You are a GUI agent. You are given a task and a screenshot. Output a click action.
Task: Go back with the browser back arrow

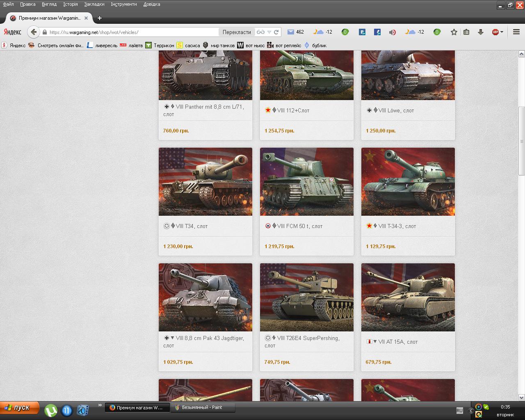(x=34, y=32)
